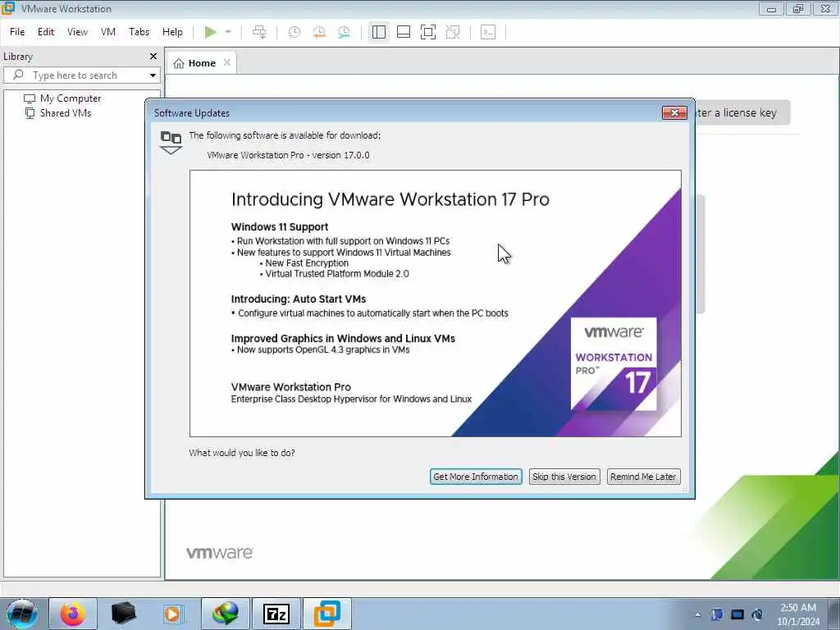Toggle the library sidebar view icon

coord(379,32)
